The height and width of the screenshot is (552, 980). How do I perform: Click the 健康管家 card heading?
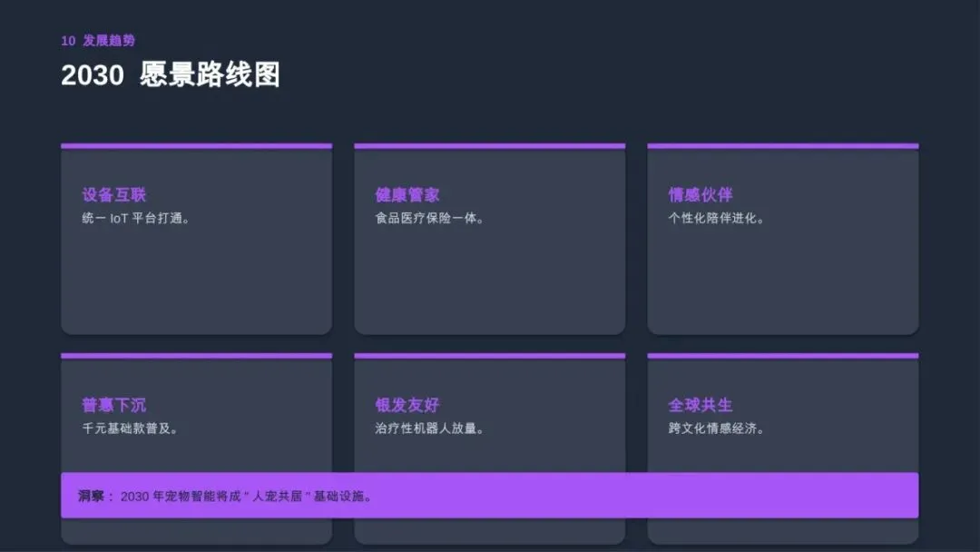pos(407,195)
